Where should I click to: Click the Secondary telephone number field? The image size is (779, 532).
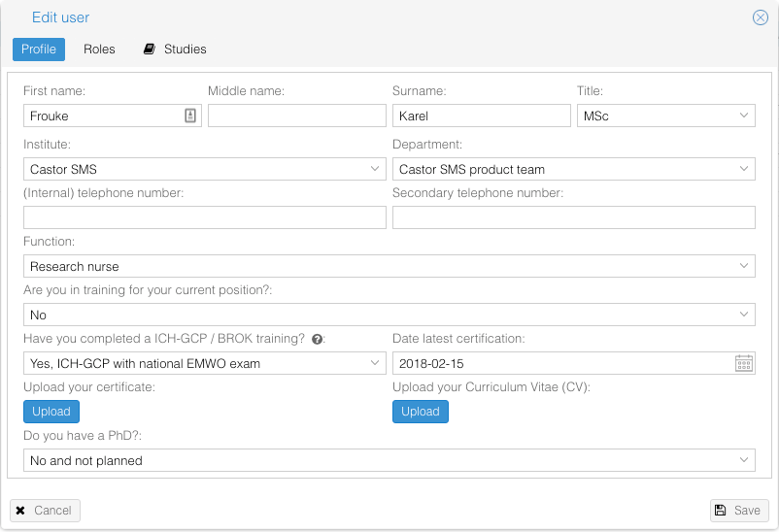click(x=574, y=217)
